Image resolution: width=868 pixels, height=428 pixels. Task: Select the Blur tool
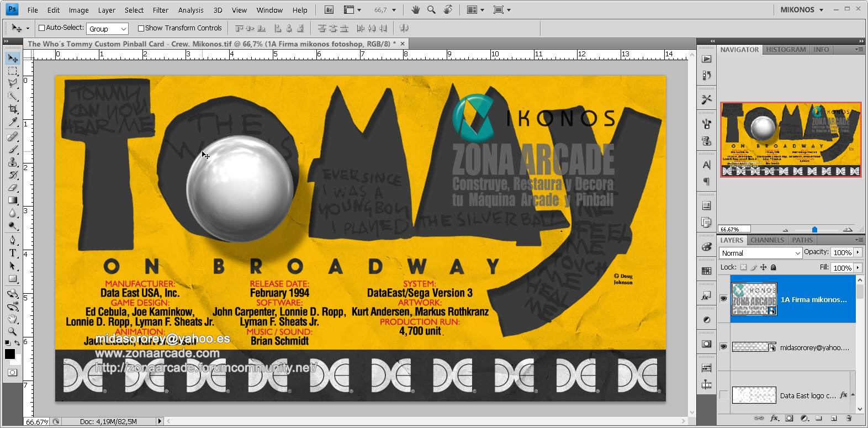pos(13,213)
